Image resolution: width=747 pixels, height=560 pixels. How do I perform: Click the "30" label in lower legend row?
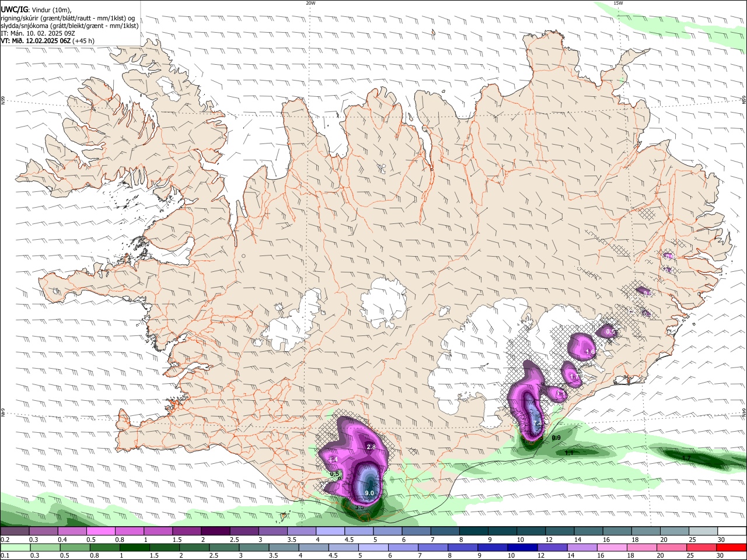720,555
